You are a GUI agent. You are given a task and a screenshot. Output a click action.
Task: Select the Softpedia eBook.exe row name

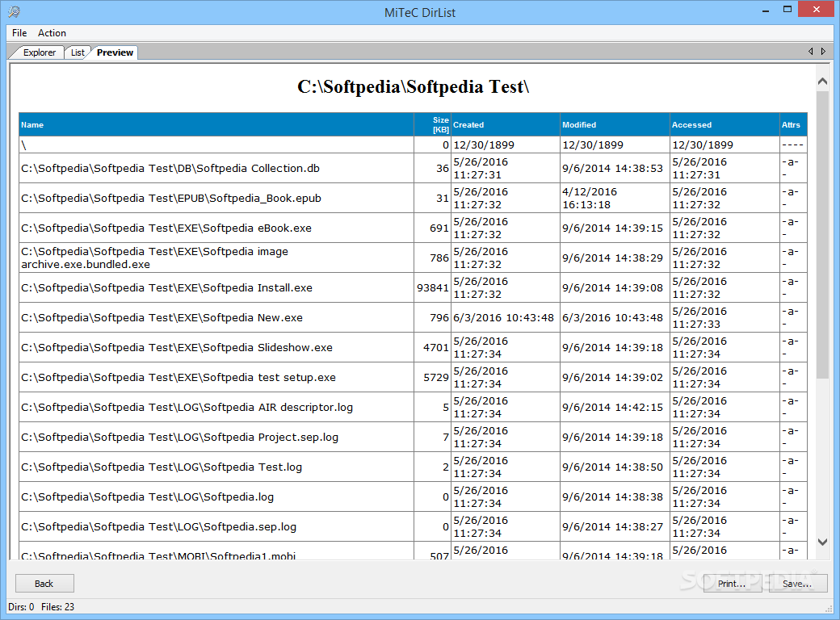tap(166, 228)
